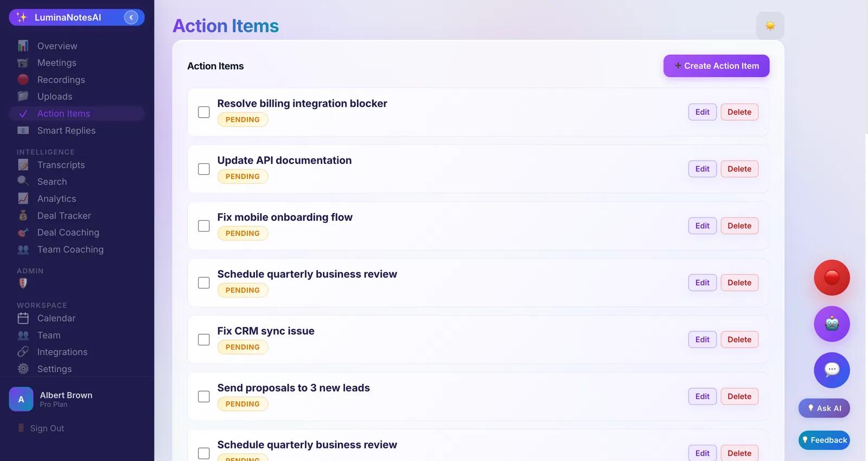Click the red record floating button
This screenshot has height=461, width=868.
(x=832, y=278)
